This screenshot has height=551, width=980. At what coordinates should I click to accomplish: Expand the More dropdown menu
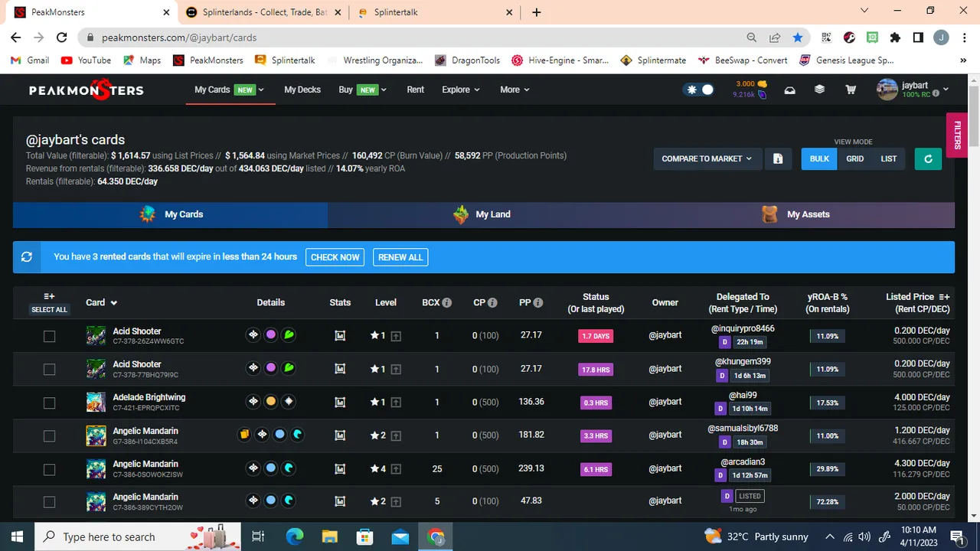pos(514,90)
